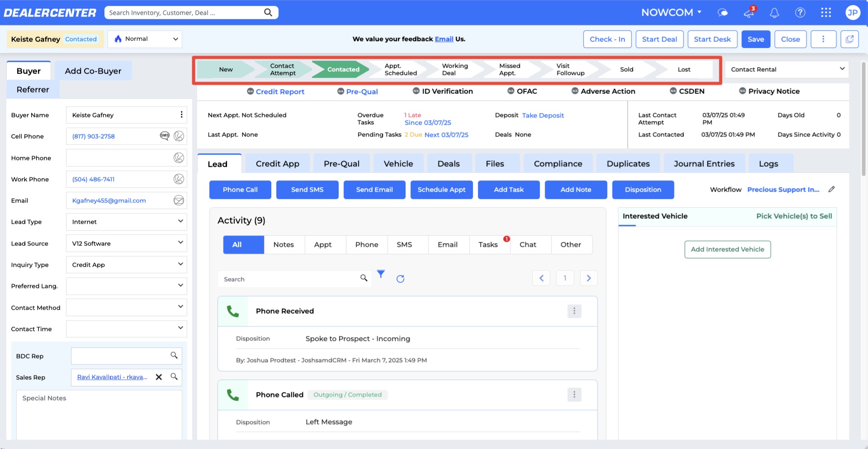
Task: Open the Journal Entries tab
Action: 704,164
